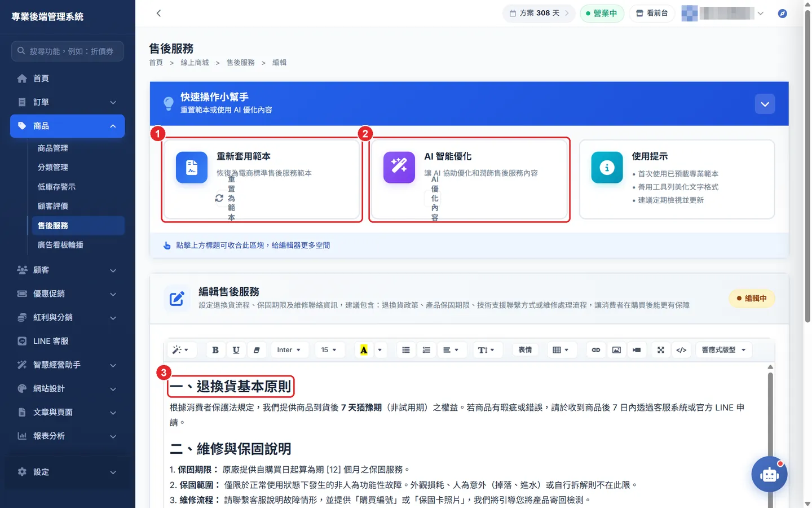
Task: Open 廣告看板輪播 in the sidebar
Action: (60, 245)
